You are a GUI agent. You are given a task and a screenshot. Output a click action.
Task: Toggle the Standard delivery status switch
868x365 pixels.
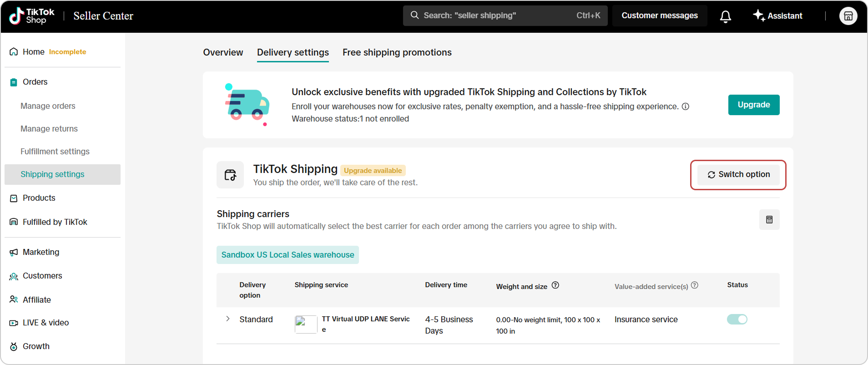[737, 319]
